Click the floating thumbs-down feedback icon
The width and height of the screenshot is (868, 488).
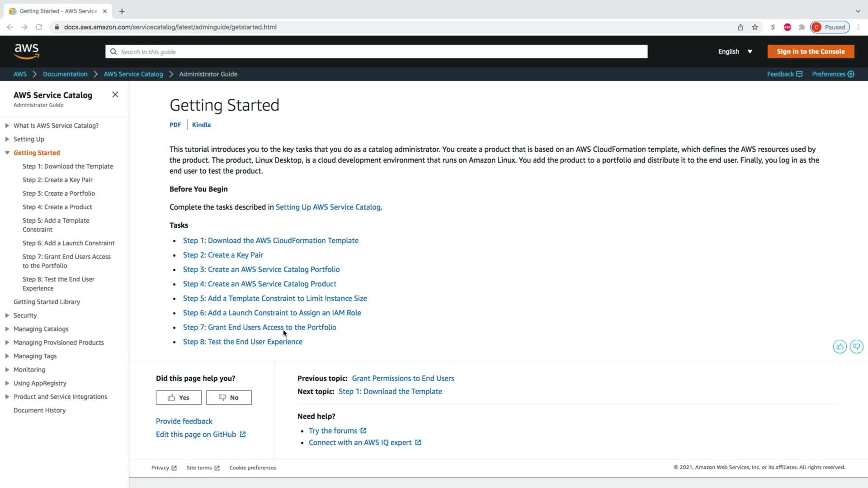pyautogui.click(x=856, y=347)
